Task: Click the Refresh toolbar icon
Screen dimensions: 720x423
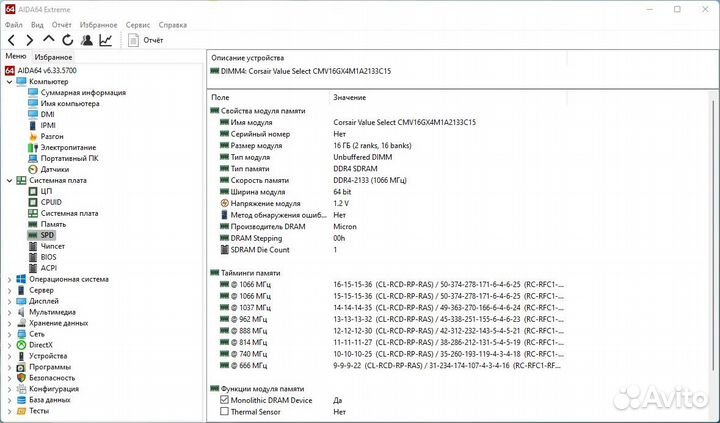Action: pyautogui.click(x=68, y=40)
